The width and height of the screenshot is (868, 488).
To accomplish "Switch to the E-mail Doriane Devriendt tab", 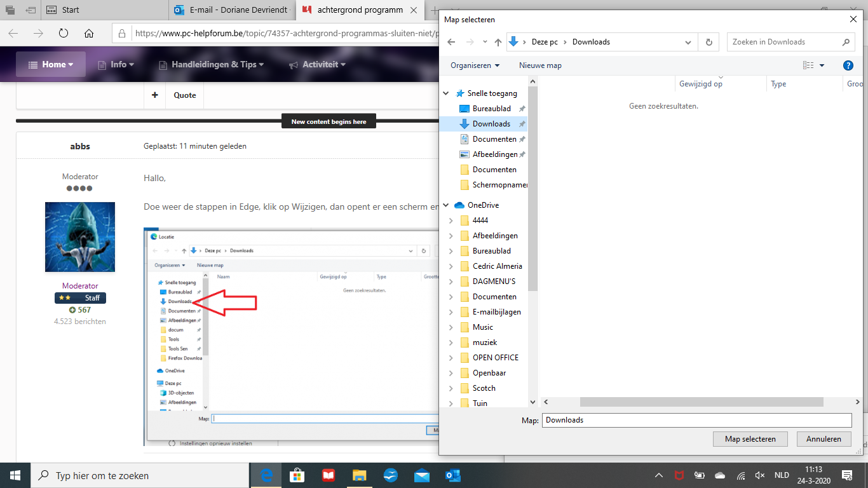I will (x=233, y=10).
